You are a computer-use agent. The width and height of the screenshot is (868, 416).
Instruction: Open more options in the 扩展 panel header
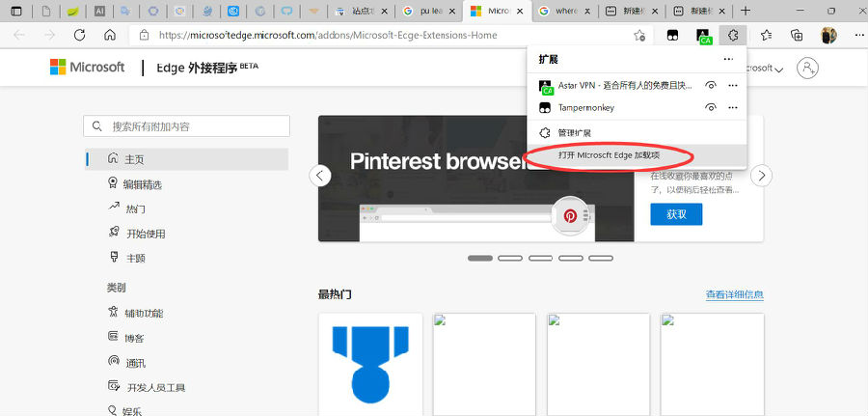(x=728, y=59)
